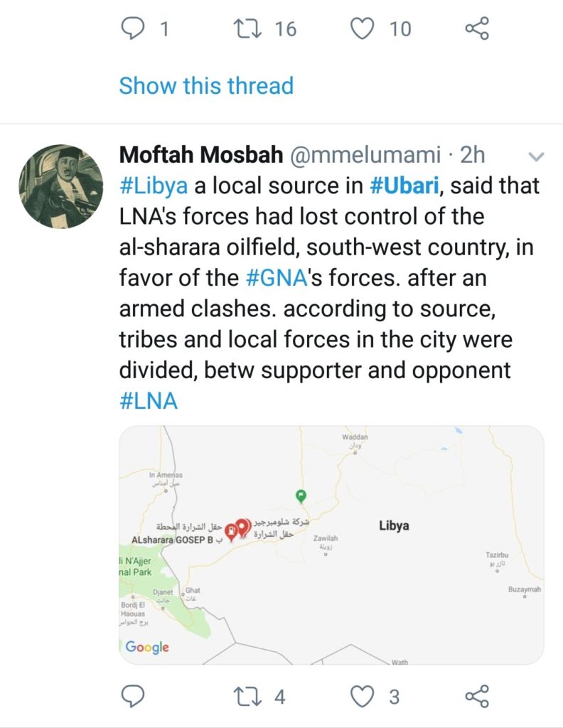The width and height of the screenshot is (563, 728).
Task: Click the Moftah Mosbah display name
Action: (199, 155)
